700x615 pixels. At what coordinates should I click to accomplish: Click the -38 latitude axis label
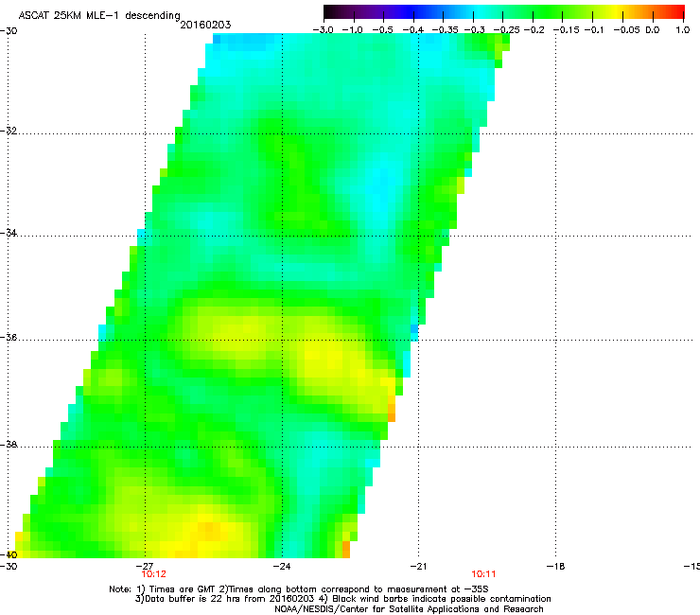(9, 445)
